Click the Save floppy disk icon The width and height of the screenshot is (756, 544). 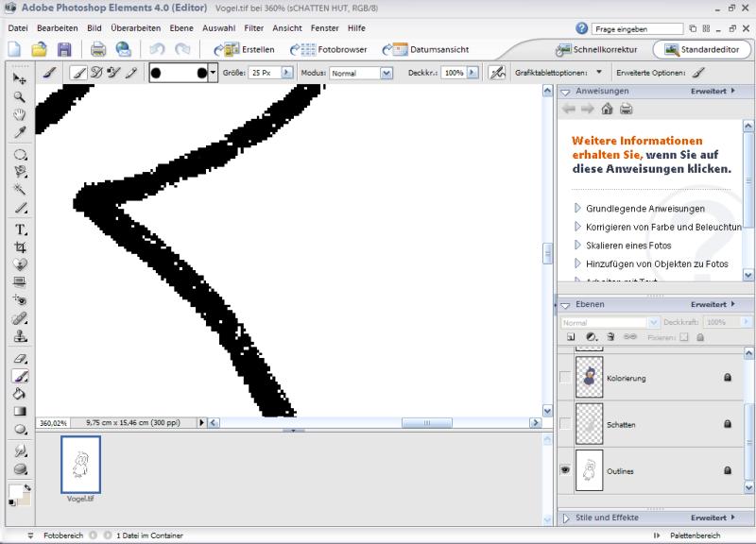64,49
